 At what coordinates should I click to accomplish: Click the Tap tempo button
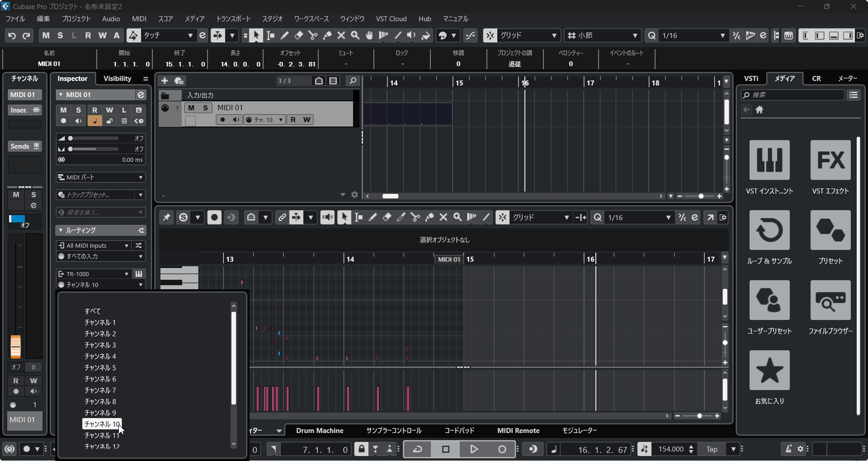(x=712, y=449)
